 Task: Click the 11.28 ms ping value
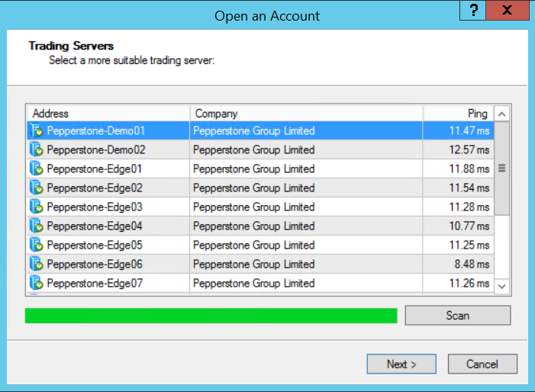coord(469,207)
